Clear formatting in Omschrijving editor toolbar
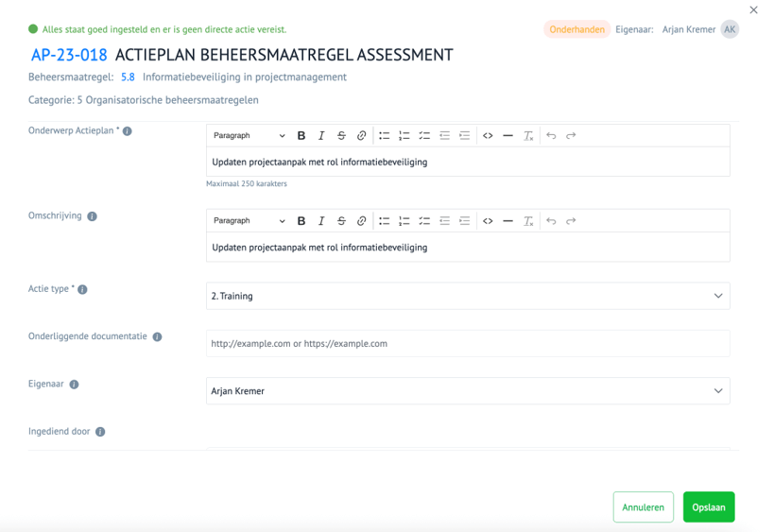The height and width of the screenshot is (532, 774). (x=528, y=221)
